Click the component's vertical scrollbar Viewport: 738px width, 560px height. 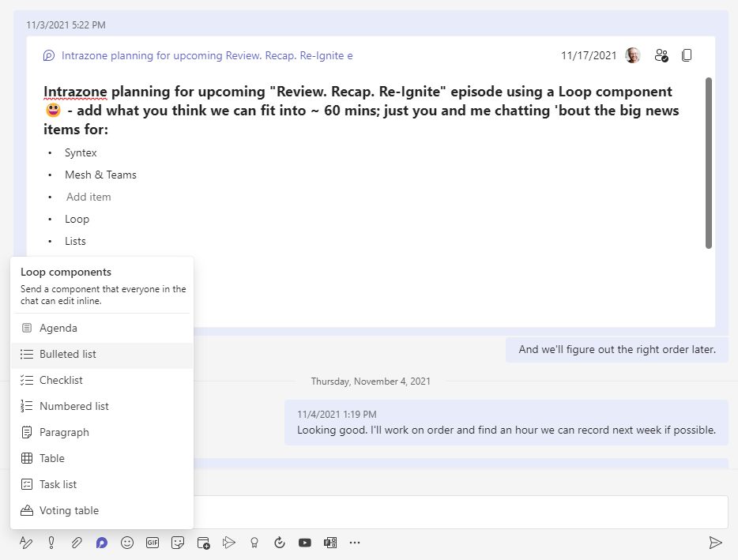click(x=709, y=163)
